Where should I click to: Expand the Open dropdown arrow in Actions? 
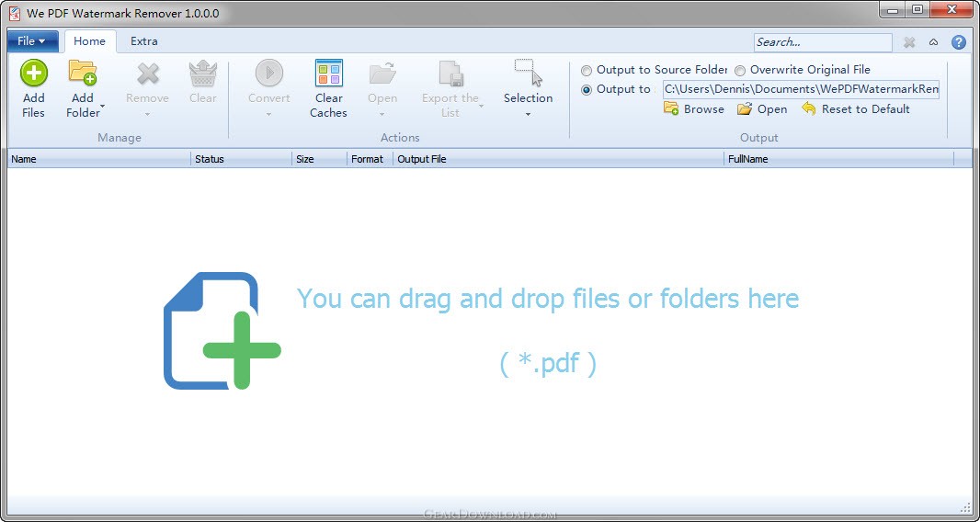[382, 114]
